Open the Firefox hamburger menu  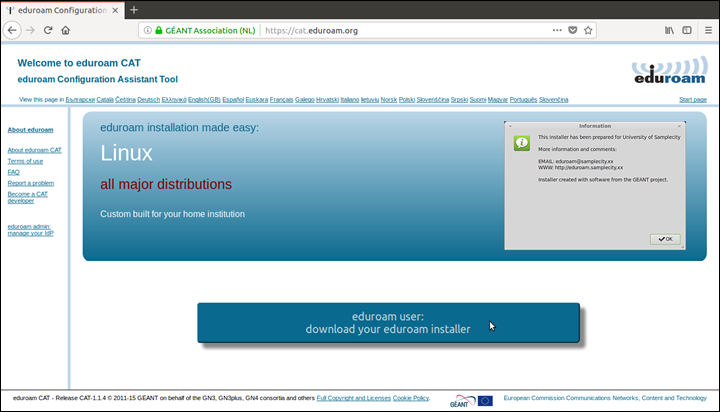pos(708,30)
